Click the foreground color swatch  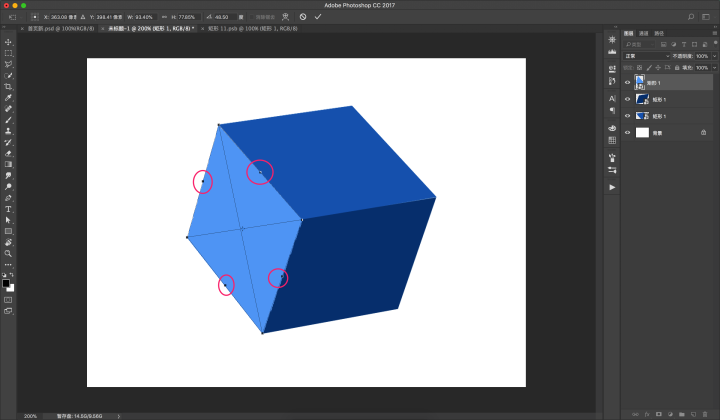click(x=6, y=283)
